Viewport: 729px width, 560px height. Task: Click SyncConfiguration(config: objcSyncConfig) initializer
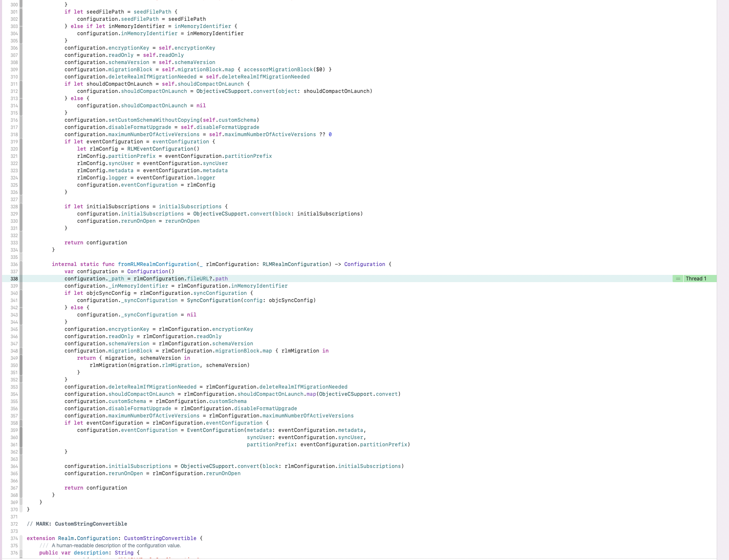251,300
